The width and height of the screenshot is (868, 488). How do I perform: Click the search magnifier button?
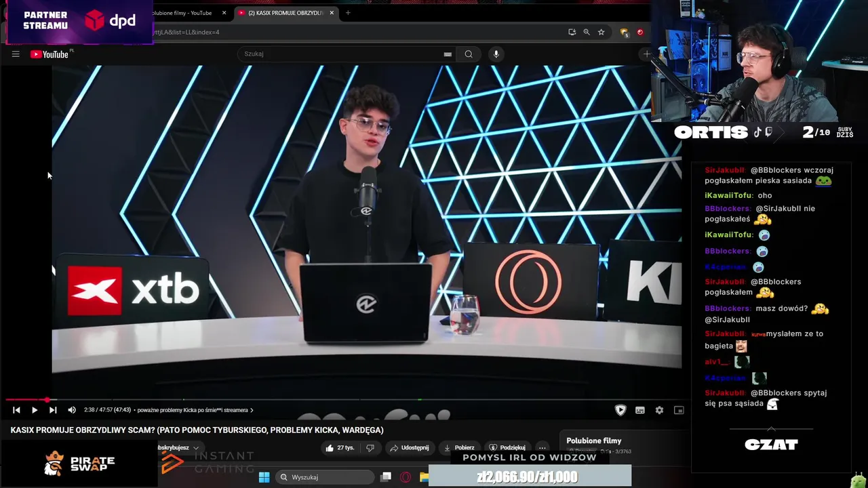pos(469,54)
